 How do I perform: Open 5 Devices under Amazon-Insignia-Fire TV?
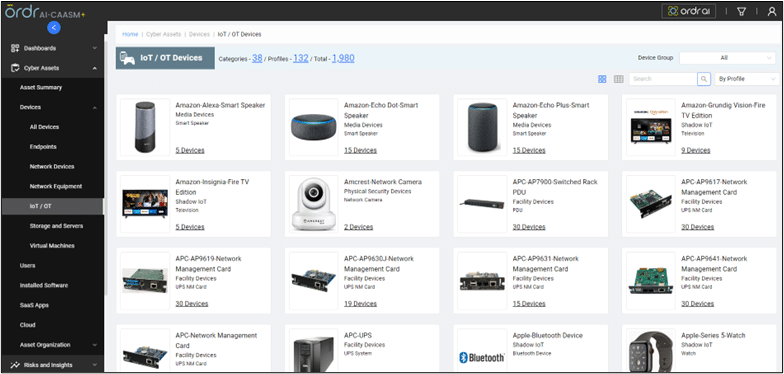[190, 227]
